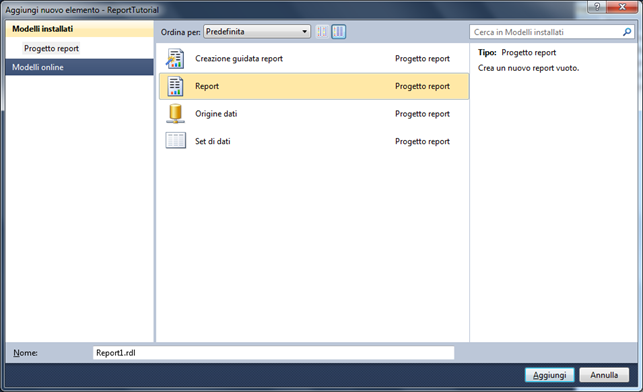Select the Set di dati template label
The image size is (643, 392).
[213, 141]
